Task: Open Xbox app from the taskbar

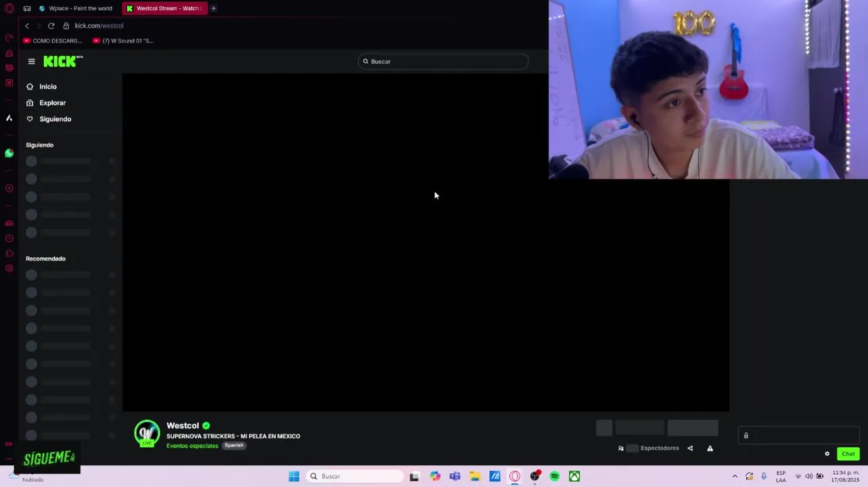Action: (x=574, y=476)
